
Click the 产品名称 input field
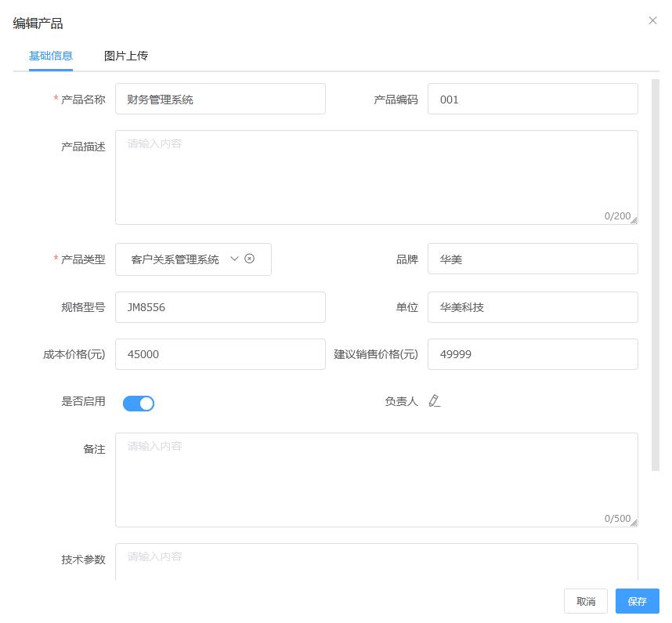220,99
